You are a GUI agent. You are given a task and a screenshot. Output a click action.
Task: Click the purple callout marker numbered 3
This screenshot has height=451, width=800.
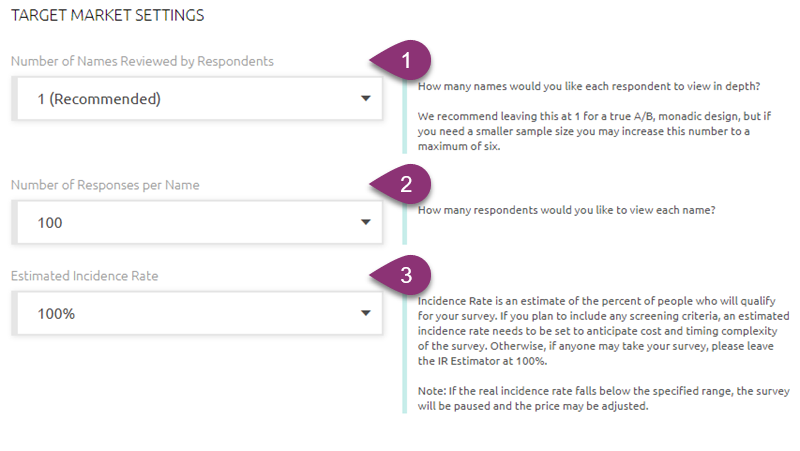tap(405, 274)
